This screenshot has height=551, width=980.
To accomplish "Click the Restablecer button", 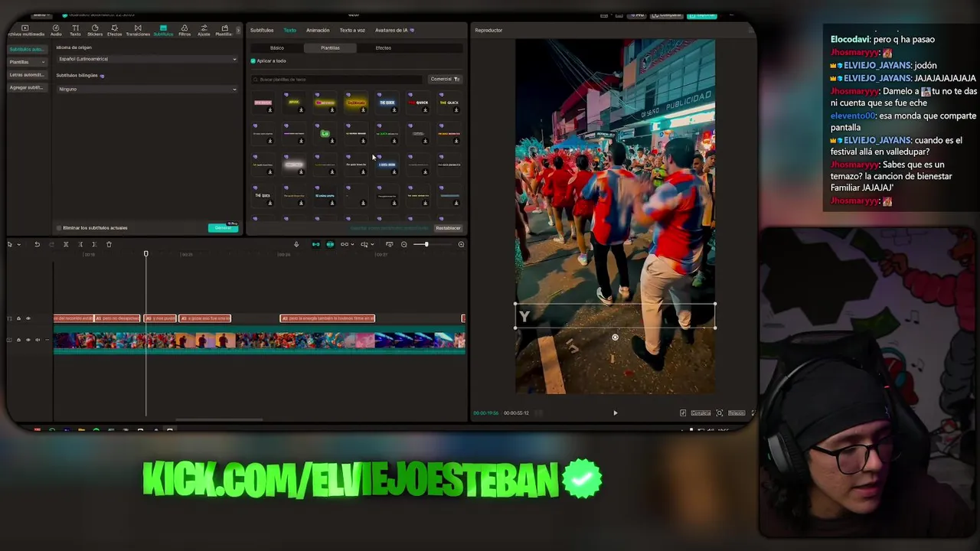I will pos(448,228).
